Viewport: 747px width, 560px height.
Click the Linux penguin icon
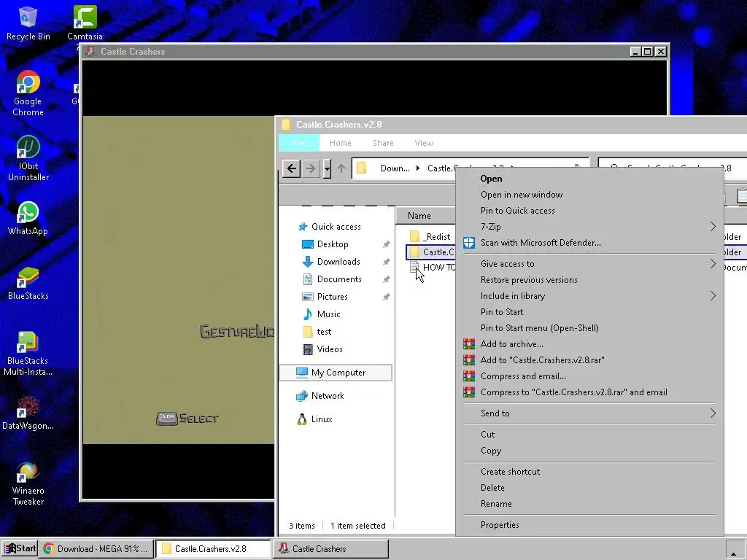[x=301, y=419]
